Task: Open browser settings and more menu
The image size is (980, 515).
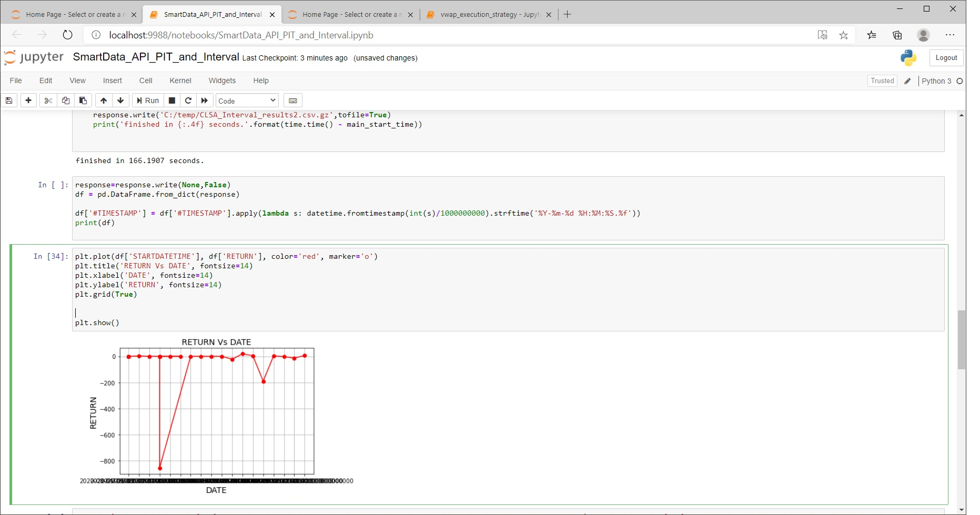Action: point(949,35)
